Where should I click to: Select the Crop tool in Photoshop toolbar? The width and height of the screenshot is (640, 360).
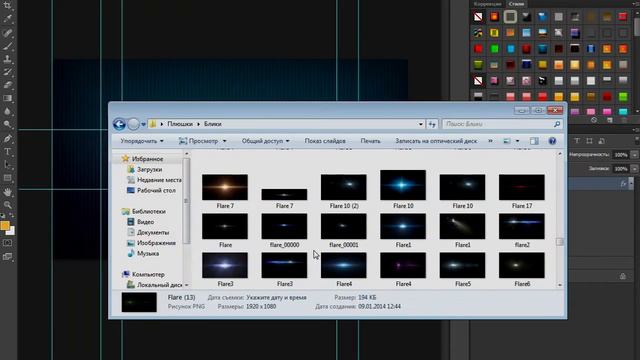click(x=7, y=5)
